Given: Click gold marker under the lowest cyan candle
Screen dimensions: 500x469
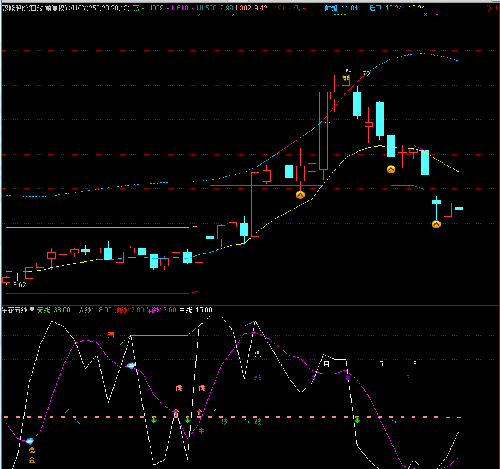Looking at the screenshot, I should [x=436, y=224].
